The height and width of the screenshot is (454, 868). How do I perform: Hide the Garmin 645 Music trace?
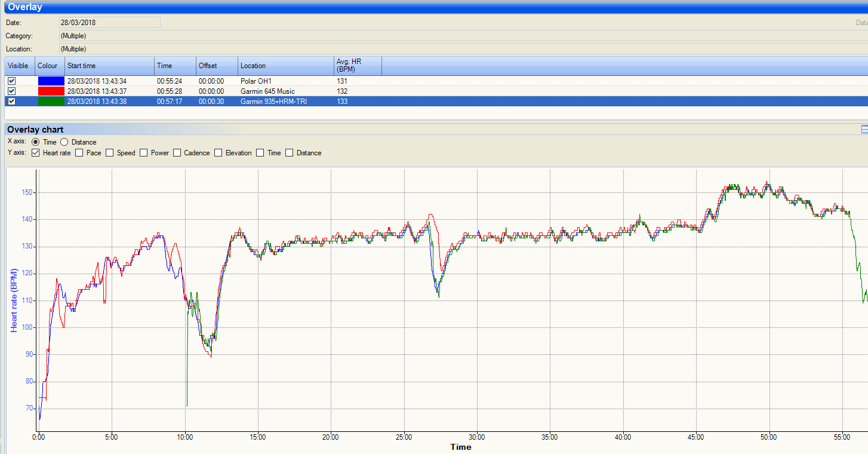(11, 91)
